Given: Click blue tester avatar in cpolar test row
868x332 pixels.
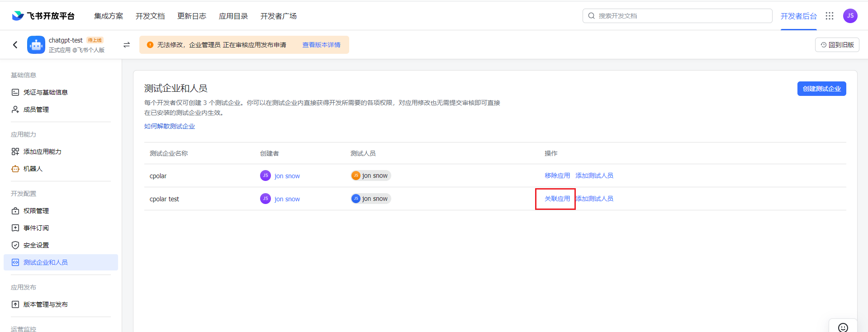Looking at the screenshot, I should 356,199.
